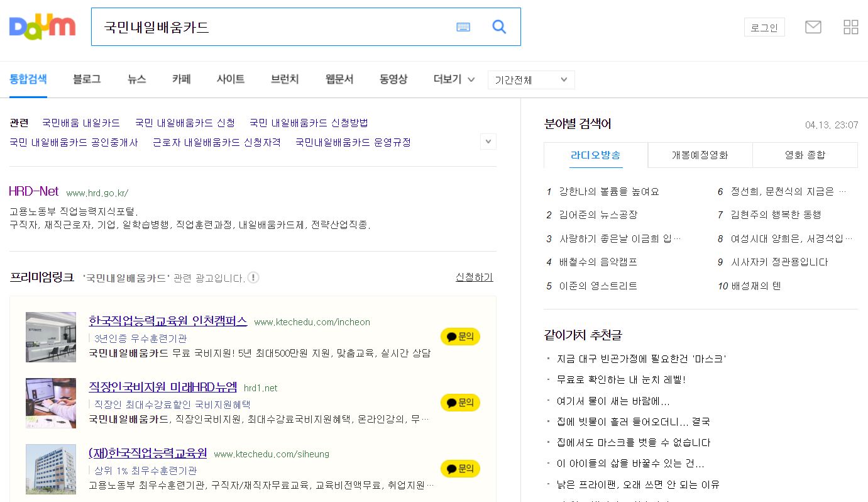This screenshot has height=502, width=868.
Task: Open ranked item 시사자키 정관용입니다
Action: [x=779, y=262]
